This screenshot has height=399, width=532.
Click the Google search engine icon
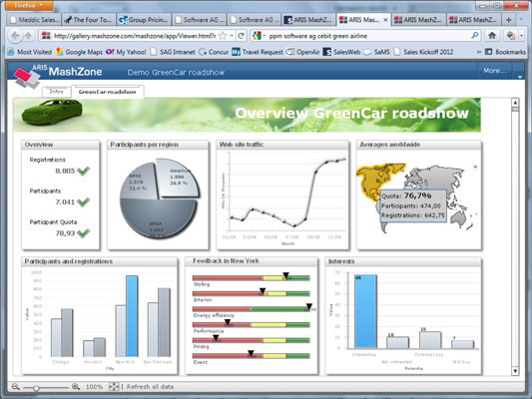(x=257, y=36)
